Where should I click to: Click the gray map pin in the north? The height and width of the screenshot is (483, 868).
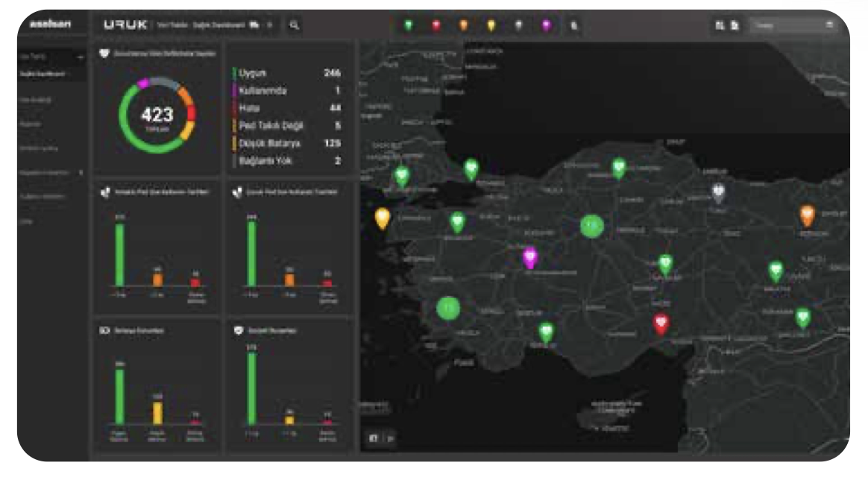click(x=717, y=192)
